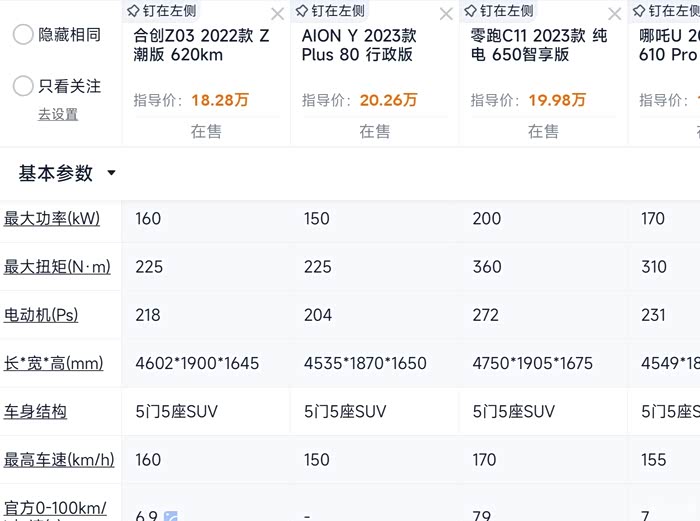Open the 最大功率(kW) parameter explanation
The image size is (700, 521).
[x=52, y=218]
